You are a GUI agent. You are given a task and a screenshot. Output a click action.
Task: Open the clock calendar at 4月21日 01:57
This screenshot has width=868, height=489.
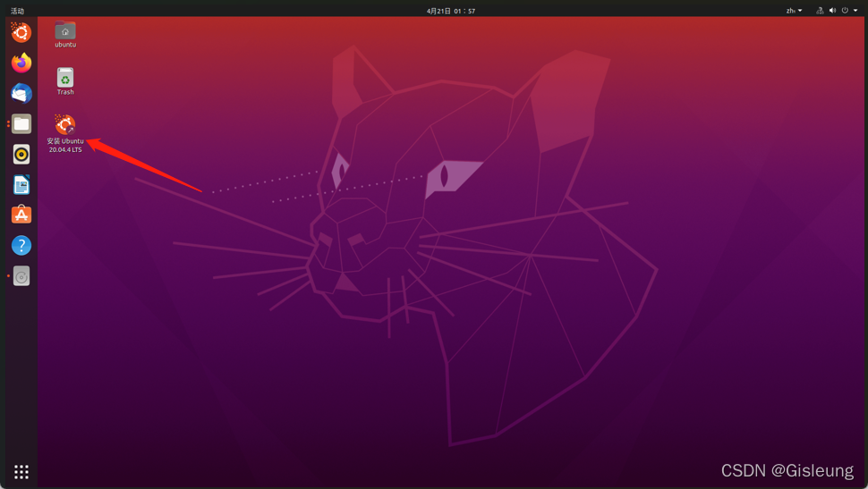coord(451,11)
